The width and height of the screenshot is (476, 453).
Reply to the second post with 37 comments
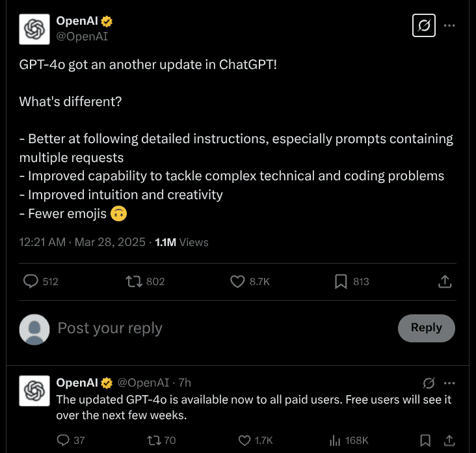(63, 441)
